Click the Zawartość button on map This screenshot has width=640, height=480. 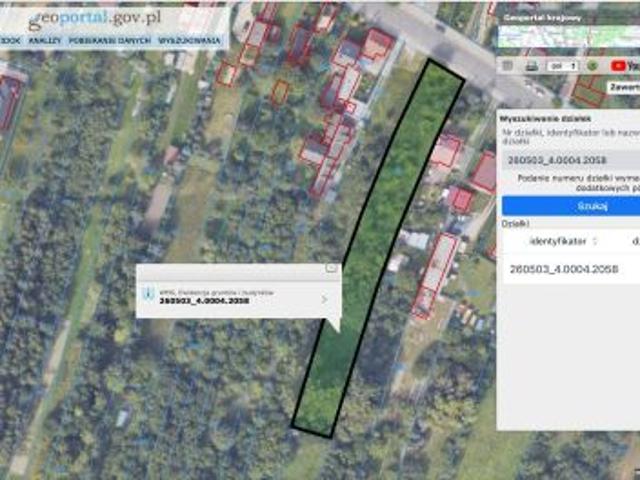coord(624,88)
